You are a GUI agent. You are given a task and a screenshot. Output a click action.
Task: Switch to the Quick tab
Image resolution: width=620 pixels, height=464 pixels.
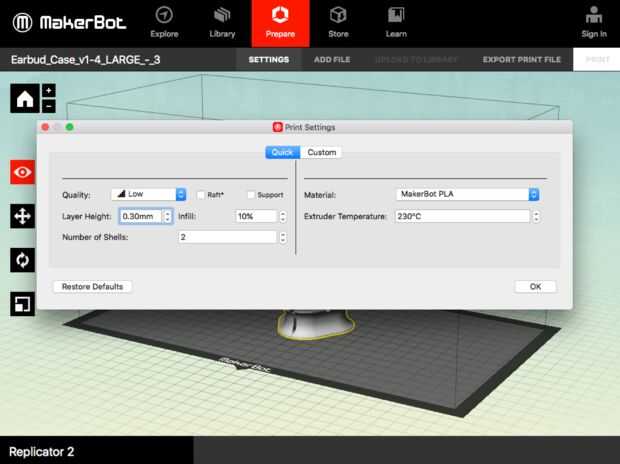[x=282, y=152]
